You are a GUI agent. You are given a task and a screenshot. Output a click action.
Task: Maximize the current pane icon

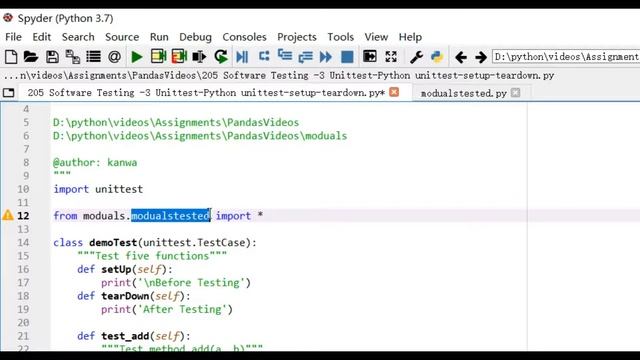click(x=370, y=56)
